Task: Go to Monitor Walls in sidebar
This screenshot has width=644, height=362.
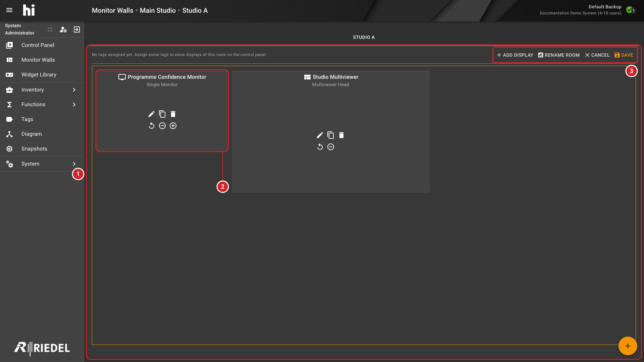Action: 42,60
